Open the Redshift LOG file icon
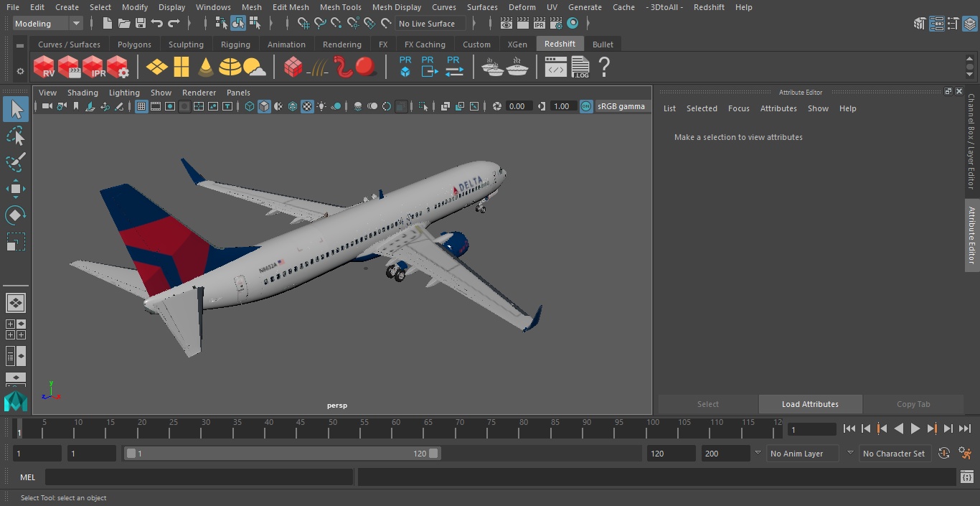The height and width of the screenshot is (506, 980). (580, 67)
